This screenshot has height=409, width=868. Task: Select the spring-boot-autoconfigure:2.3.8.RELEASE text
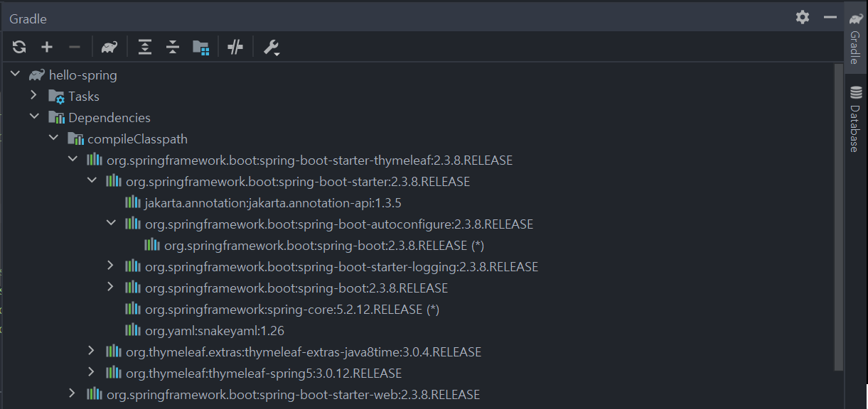click(x=339, y=224)
